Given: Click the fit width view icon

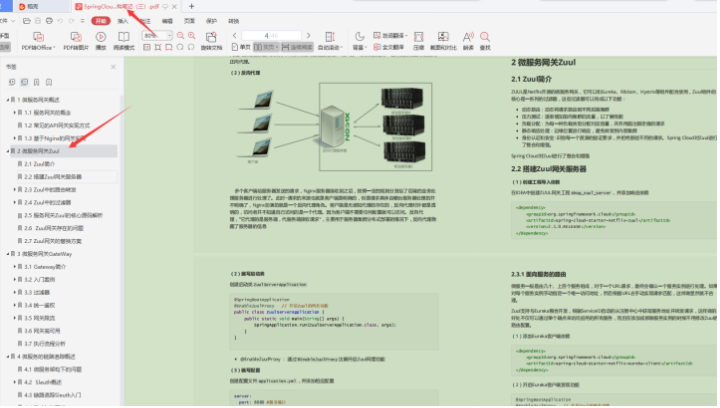Looking at the screenshot, I should pyautogui.click(x=169, y=47).
